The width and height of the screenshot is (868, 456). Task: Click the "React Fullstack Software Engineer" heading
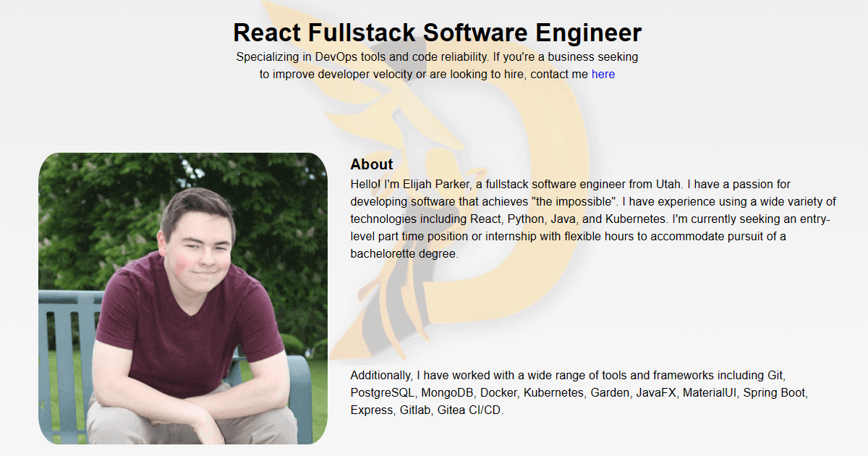pyautogui.click(x=438, y=33)
